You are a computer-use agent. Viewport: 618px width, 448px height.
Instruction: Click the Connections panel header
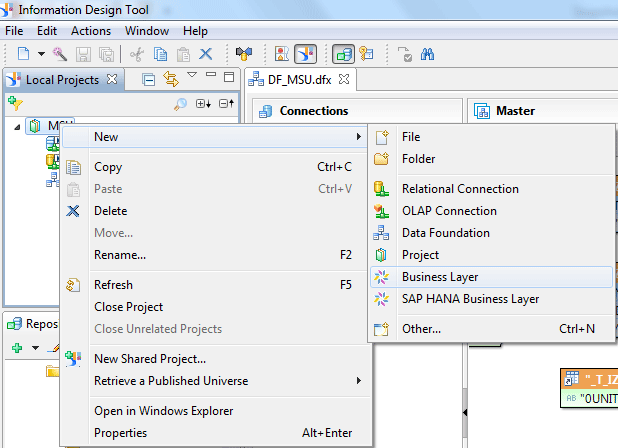(x=357, y=110)
